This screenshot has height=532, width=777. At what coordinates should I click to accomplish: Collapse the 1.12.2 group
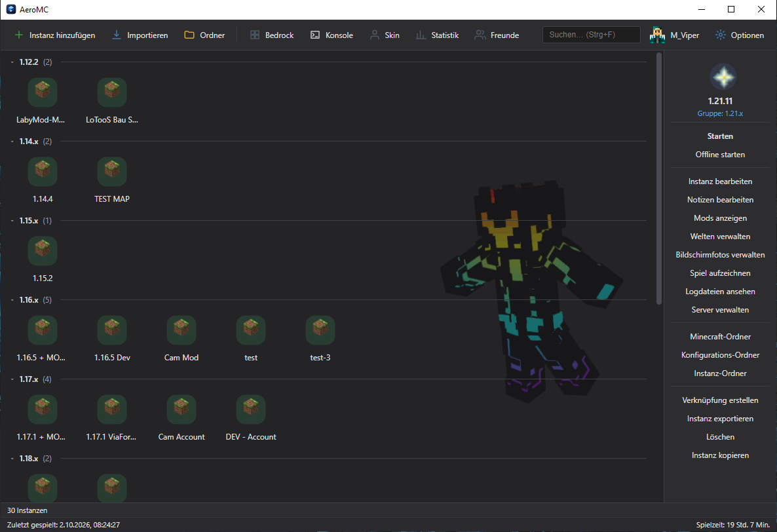12,62
